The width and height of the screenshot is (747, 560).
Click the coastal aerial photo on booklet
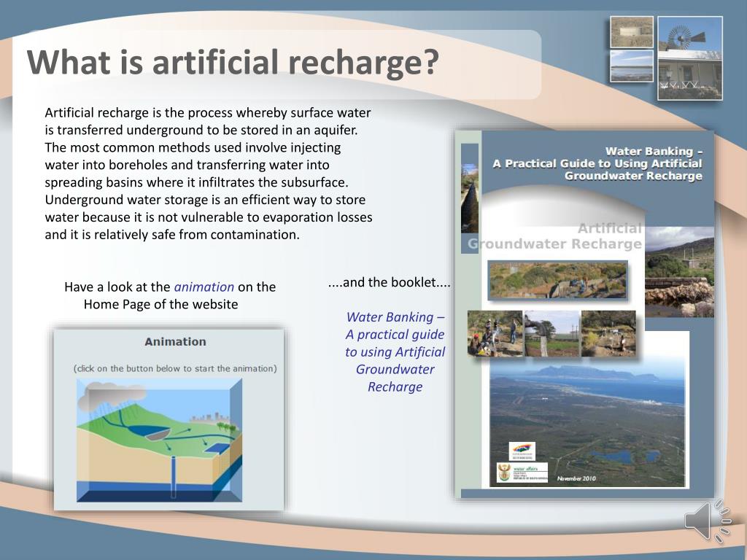tap(587, 424)
